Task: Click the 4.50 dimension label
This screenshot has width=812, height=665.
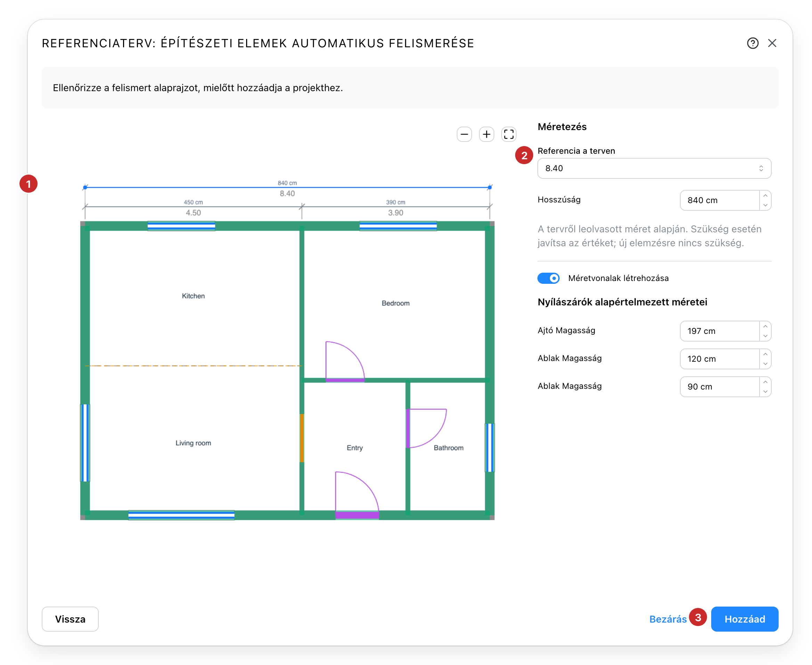Action: [193, 213]
